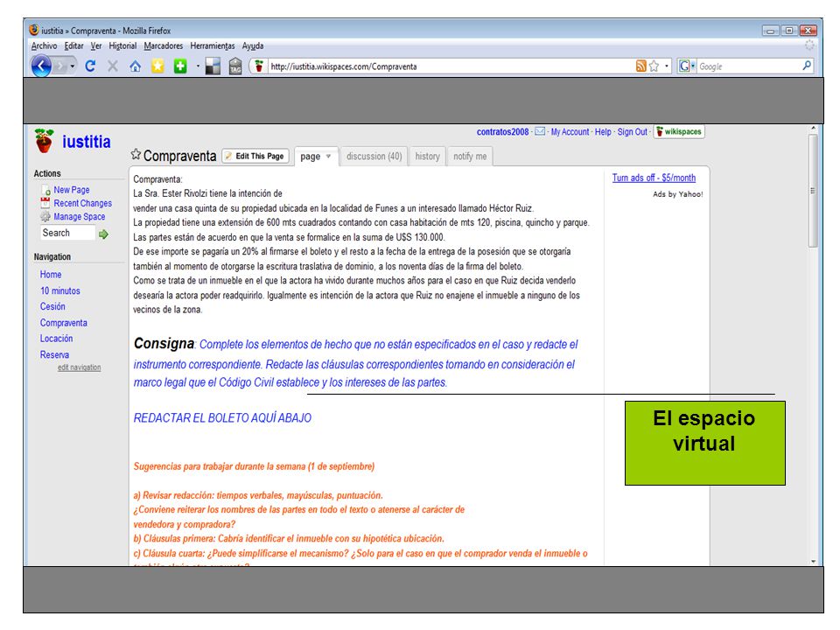Open the Manage Space link

point(80,216)
